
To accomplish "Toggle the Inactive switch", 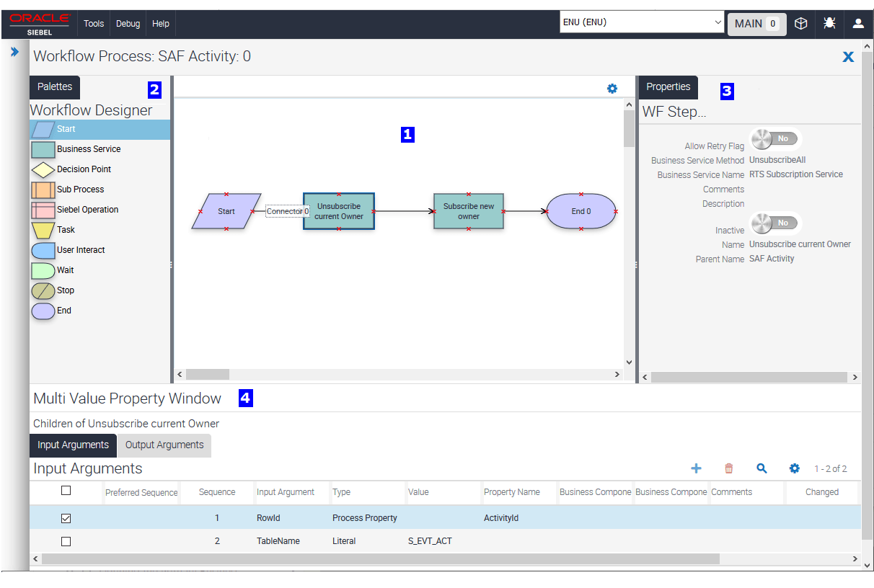I will (775, 223).
